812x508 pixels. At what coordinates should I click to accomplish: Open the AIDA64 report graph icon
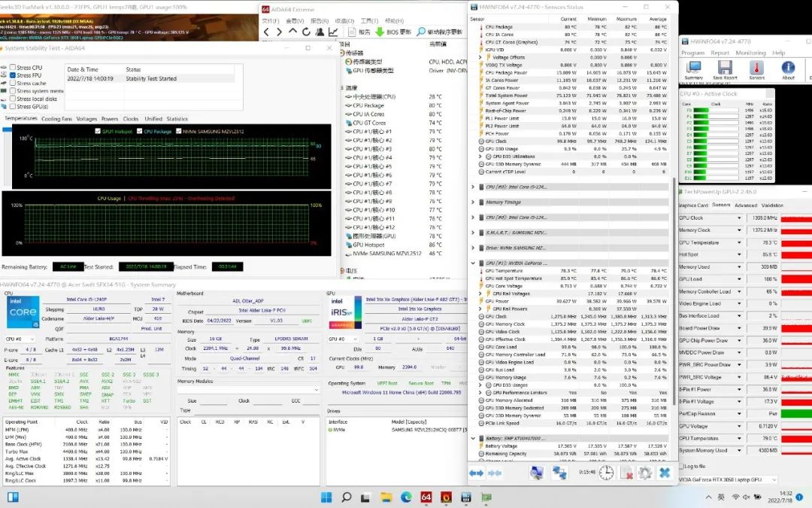(333, 32)
